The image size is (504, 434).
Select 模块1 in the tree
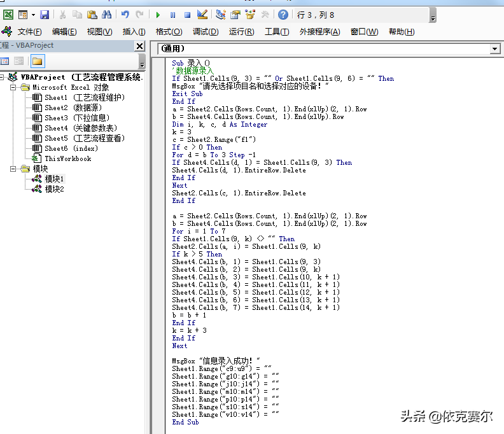click(x=54, y=179)
